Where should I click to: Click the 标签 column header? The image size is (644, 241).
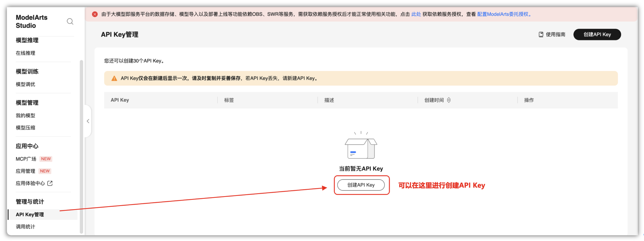pyautogui.click(x=229, y=100)
